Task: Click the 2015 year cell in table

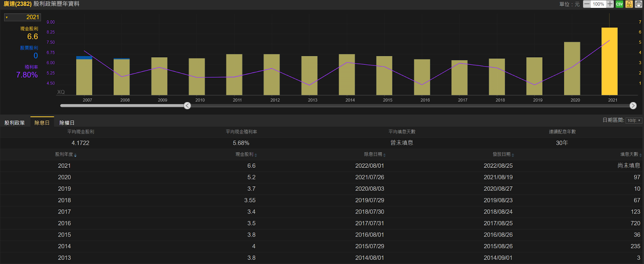Action: (64, 235)
